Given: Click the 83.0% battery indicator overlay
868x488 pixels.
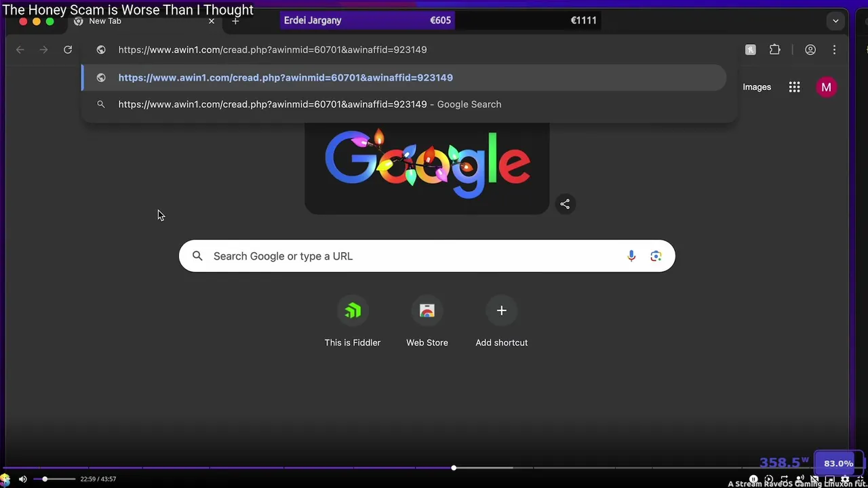Looking at the screenshot, I should 838,464.
